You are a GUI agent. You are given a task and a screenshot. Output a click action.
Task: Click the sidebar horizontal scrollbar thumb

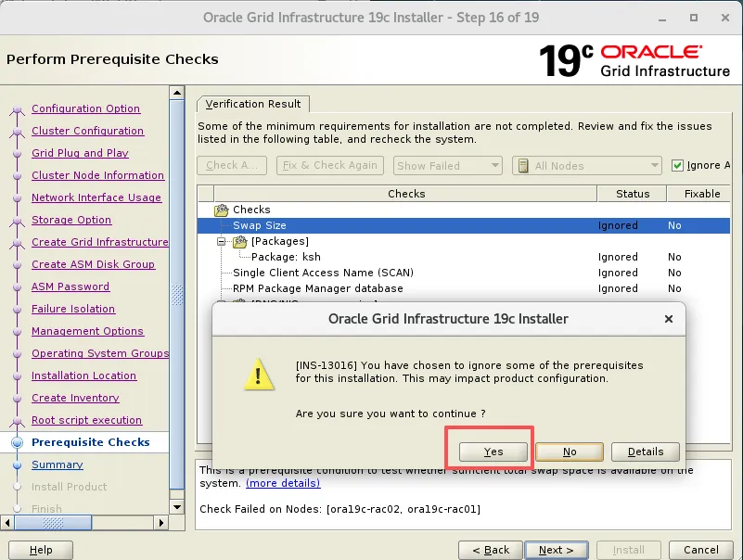53,523
